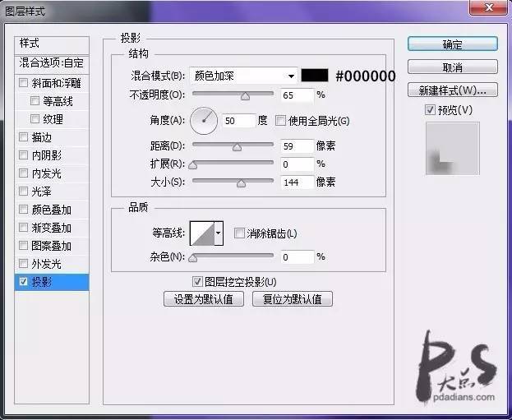Select 混合选项:自定 in the list
Image resolution: width=512 pixels, height=420 pixels.
tap(52, 63)
